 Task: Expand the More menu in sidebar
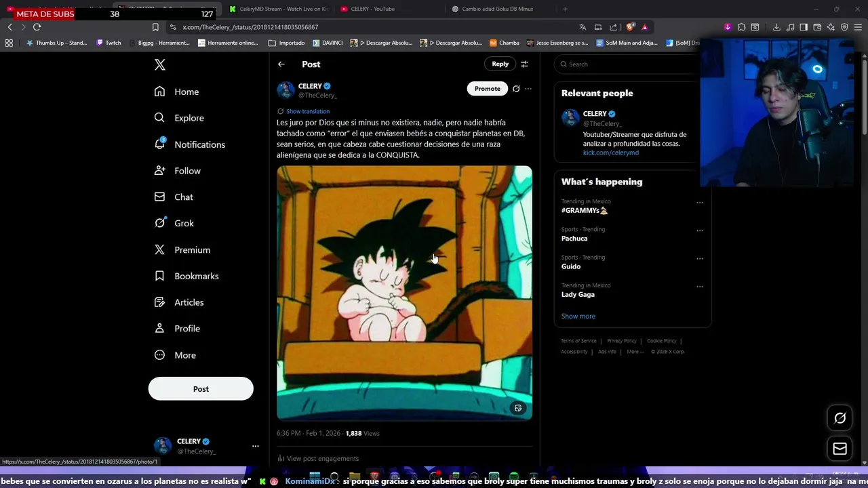coord(174,355)
